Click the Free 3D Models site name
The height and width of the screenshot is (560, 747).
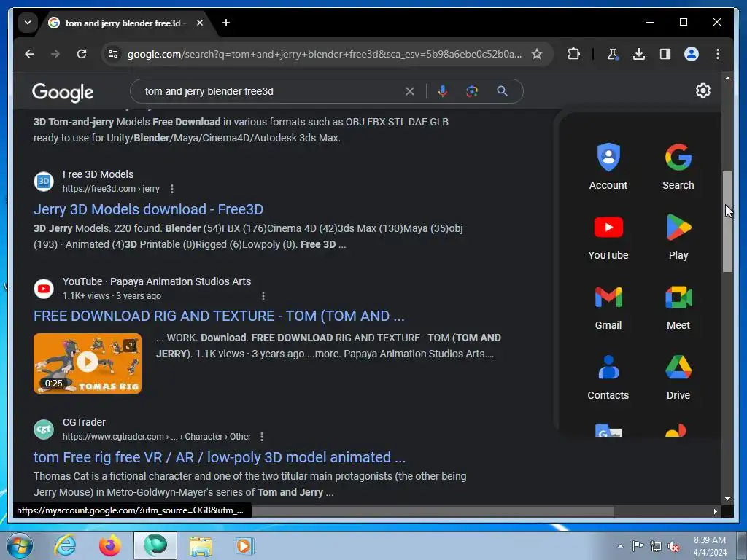tap(98, 174)
